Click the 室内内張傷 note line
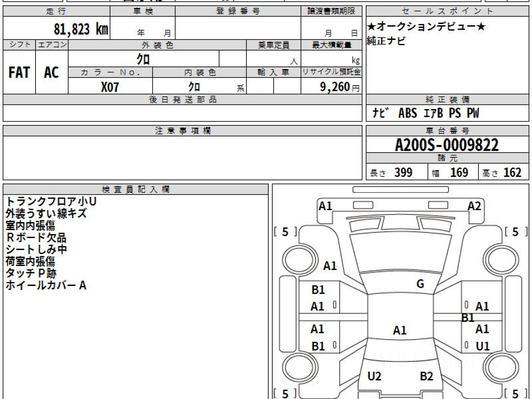532x399 pixels. pyautogui.click(x=30, y=225)
